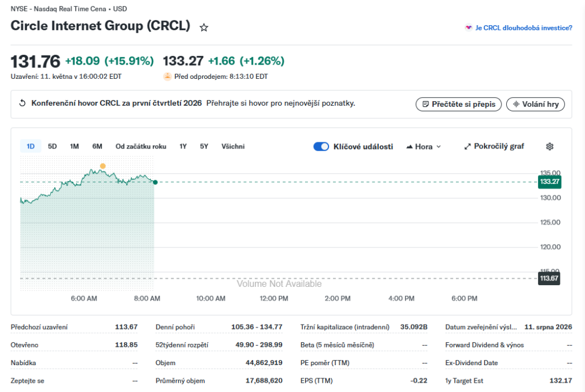Add CRCL to watchlist with star icon
Viewport: 585px width, 392px height.
click(204, 27)
